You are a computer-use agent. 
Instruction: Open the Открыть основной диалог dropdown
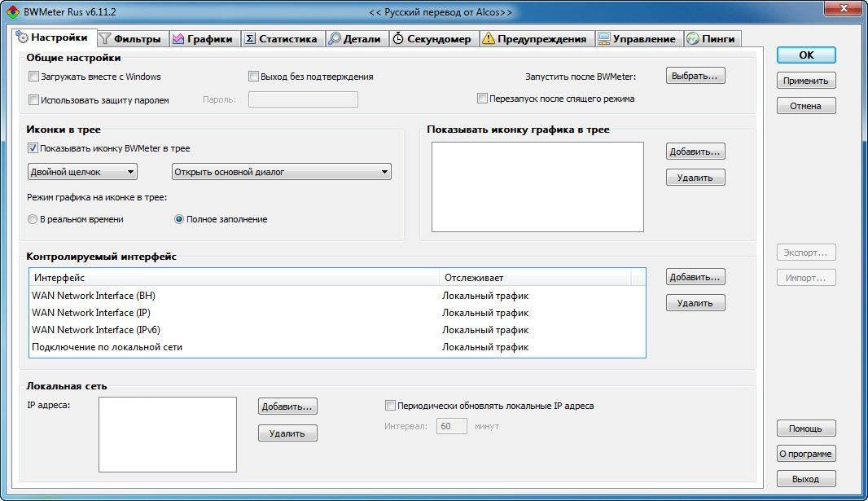281,172
